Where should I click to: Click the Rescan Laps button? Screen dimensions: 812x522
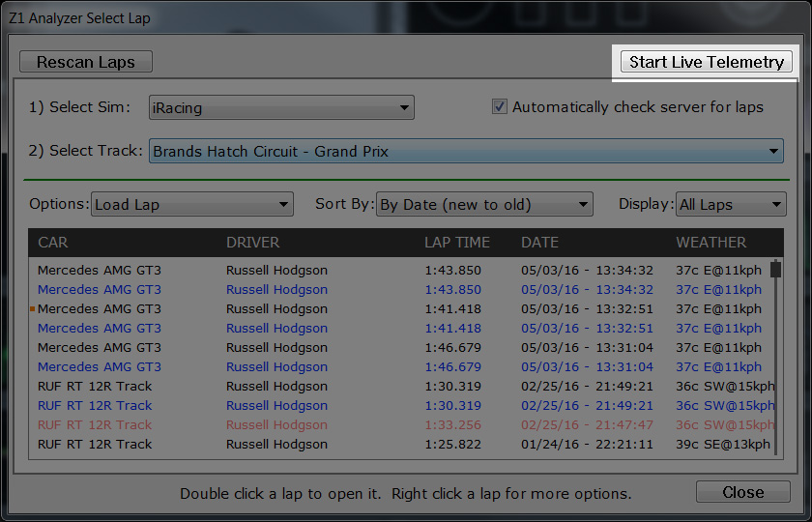(x=86, y=62)
